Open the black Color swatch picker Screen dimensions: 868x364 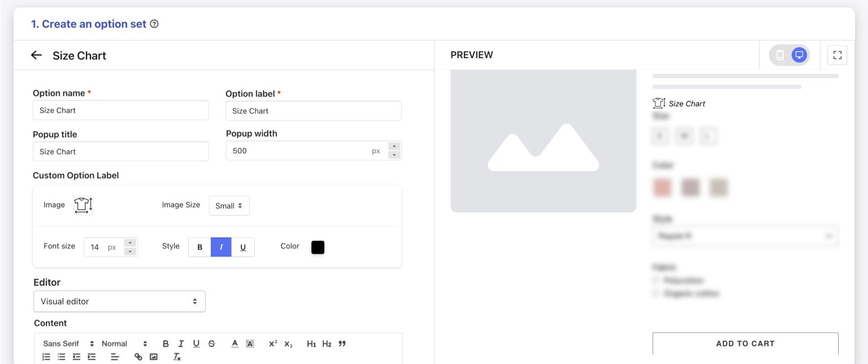(318, 247)
